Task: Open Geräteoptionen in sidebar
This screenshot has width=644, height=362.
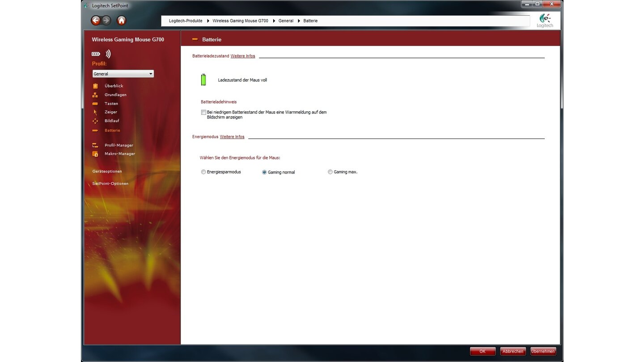Action: 107,171
